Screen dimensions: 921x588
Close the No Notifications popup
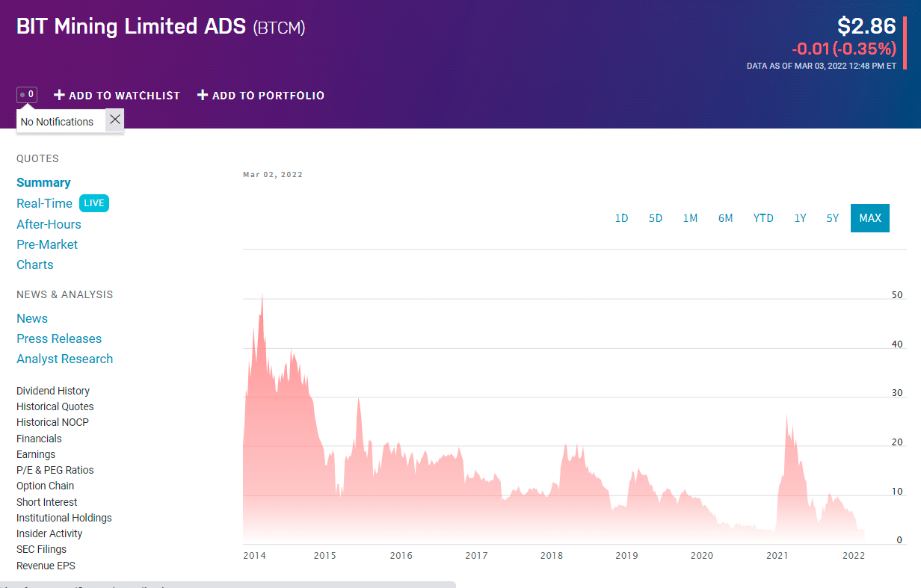point(114,120)
